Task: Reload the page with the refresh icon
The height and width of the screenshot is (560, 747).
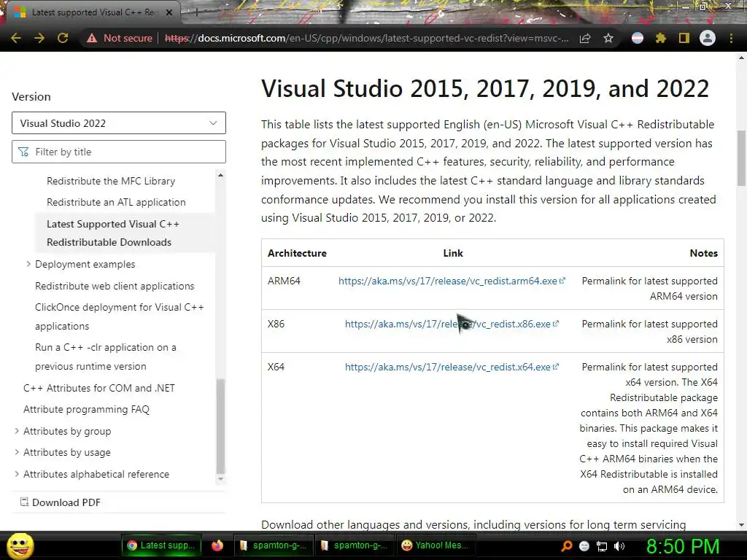Action: pyautogui.click(x=63, y=38)
